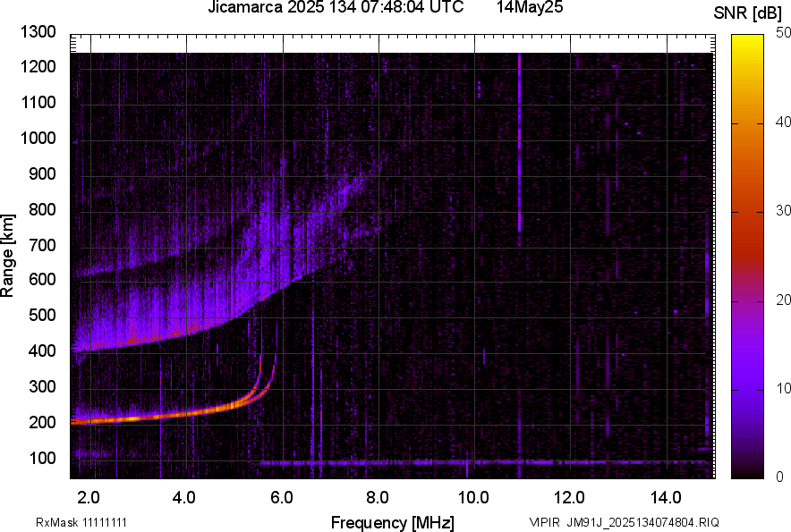
Task: Click the 2.0 frequency tick label
Action: pyautogui.click(x=89, y=498)
